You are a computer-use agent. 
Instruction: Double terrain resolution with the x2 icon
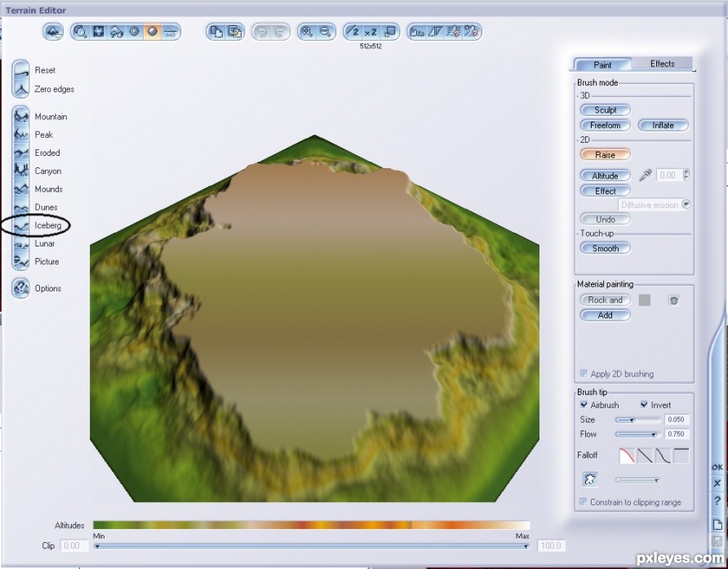click(x=371, y=32)
